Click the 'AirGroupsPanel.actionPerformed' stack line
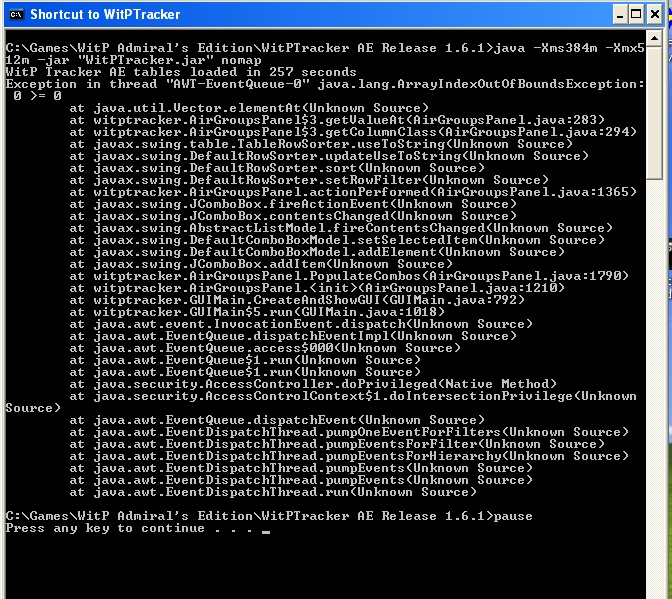Image resolution: width=672 pixels, height=599 pixels. pos(353,192)
